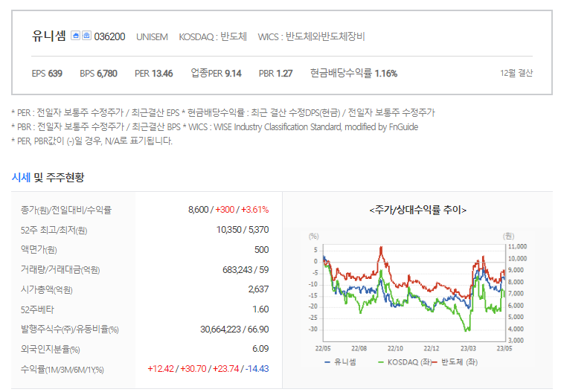This screenshot has width=561, height=392.
Task: Click the 외국인지분율(%) row label
Action: tap(50, 349)
